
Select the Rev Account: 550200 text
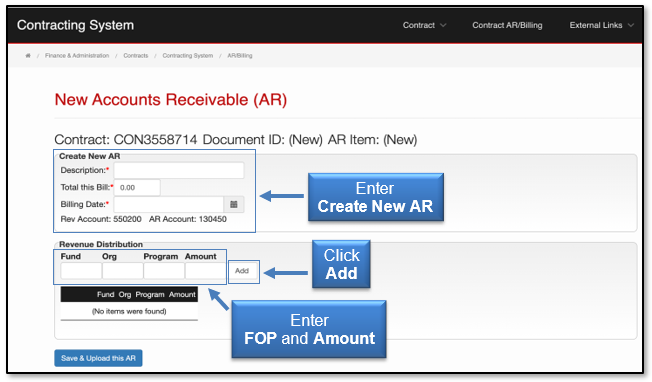tap(101, 219)
